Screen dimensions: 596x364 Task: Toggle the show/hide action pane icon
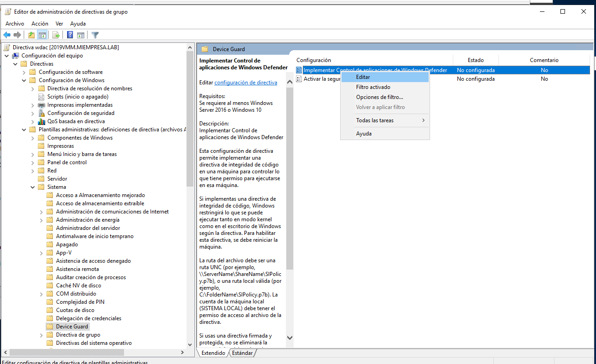(x=81, y=35)
